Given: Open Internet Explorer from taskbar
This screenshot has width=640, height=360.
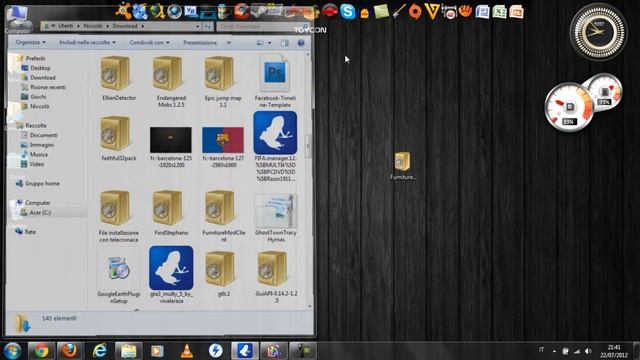Looking at the screenshot, I should (x=100, y=351).
